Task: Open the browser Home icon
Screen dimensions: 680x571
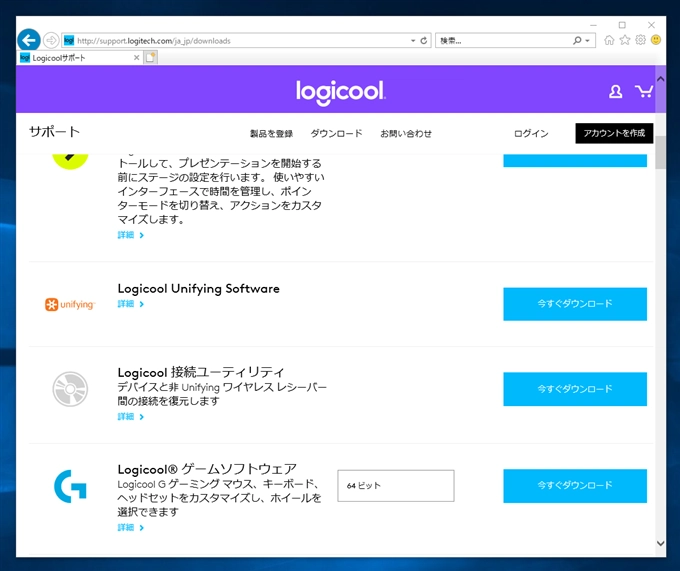Action: (x=609, y=40)
